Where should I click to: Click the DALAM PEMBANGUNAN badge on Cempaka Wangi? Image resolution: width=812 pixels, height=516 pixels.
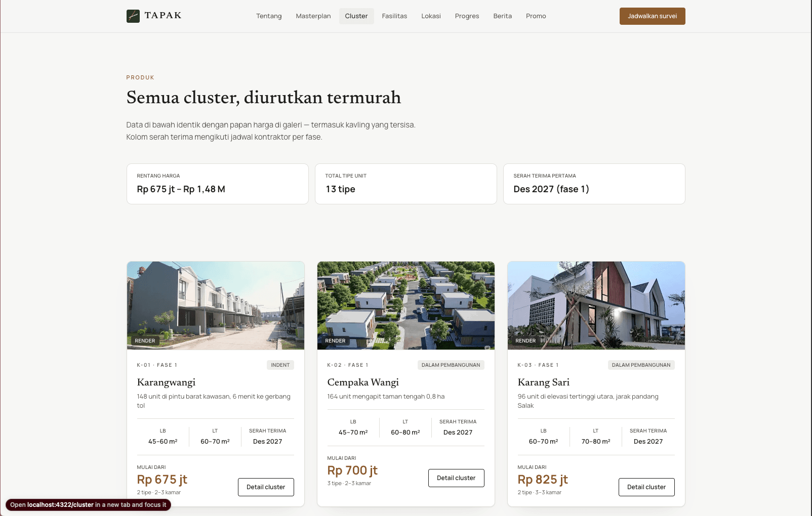pyautogui.click(x=451, y=365)
